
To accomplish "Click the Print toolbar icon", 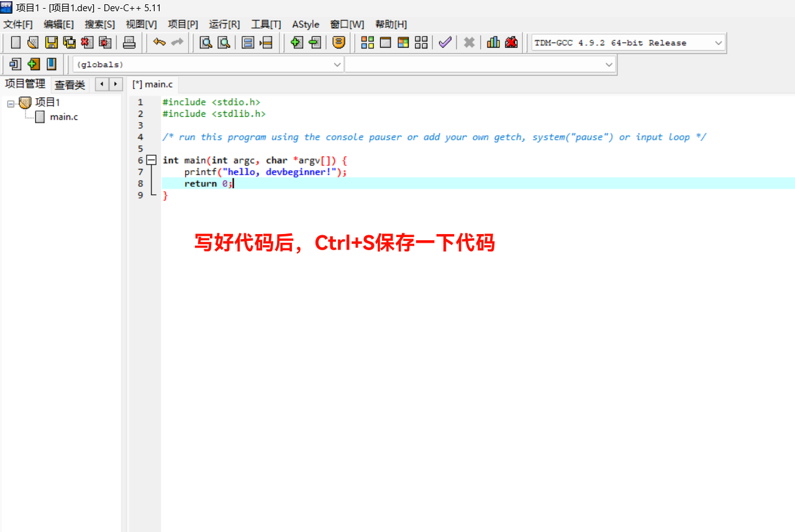I will (x=129, y=42).
